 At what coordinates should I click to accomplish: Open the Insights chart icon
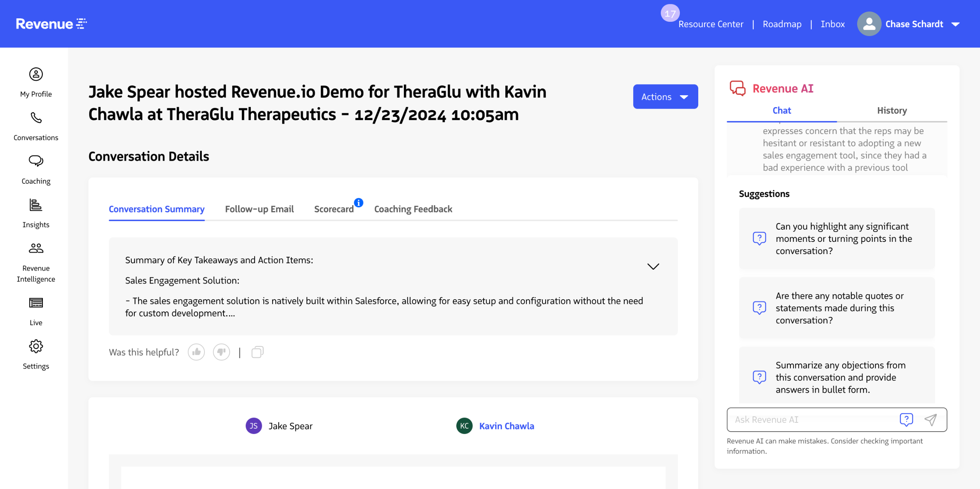pos(36,205)
